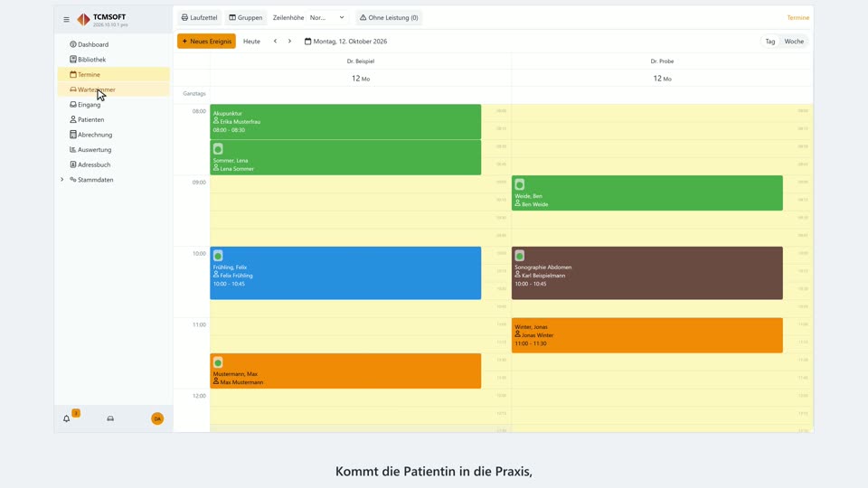Toggle status box on Weide, Ben appointment
868x488 pixels.
click(519, 184)
